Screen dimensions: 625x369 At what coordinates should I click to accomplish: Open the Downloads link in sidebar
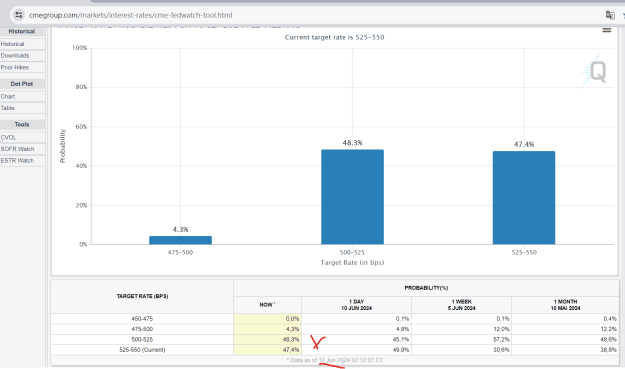coord(15,56)
